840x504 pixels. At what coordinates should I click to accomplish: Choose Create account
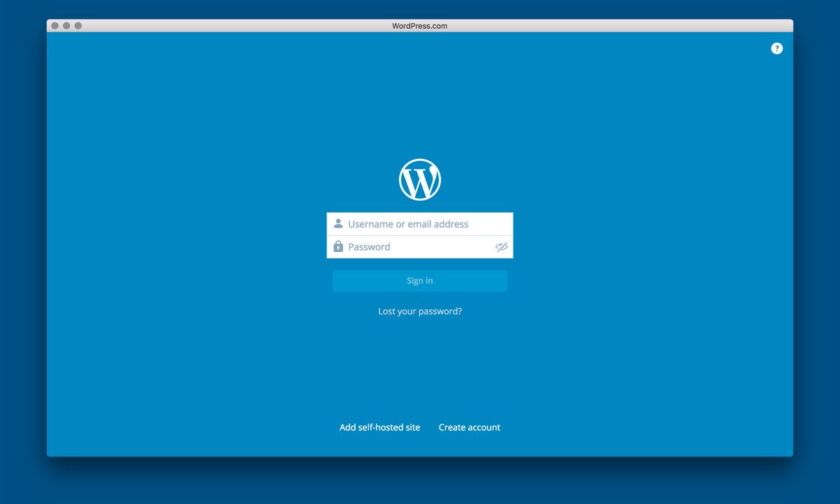point(469,427)
